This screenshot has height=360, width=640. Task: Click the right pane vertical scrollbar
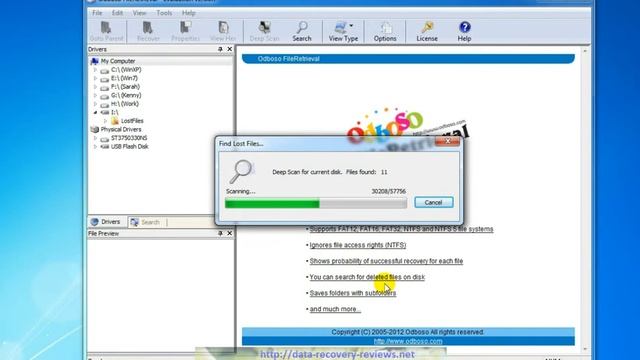click(x=585, y=200)
